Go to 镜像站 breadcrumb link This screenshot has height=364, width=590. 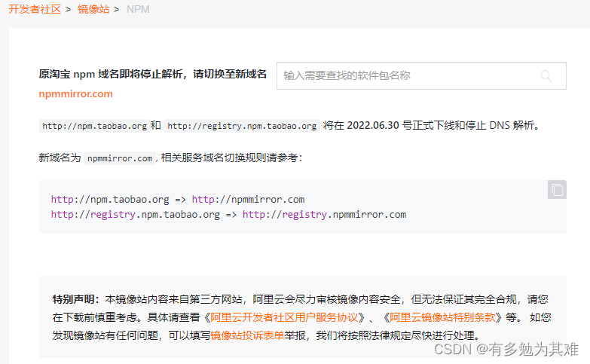click(x=93, y=9)
